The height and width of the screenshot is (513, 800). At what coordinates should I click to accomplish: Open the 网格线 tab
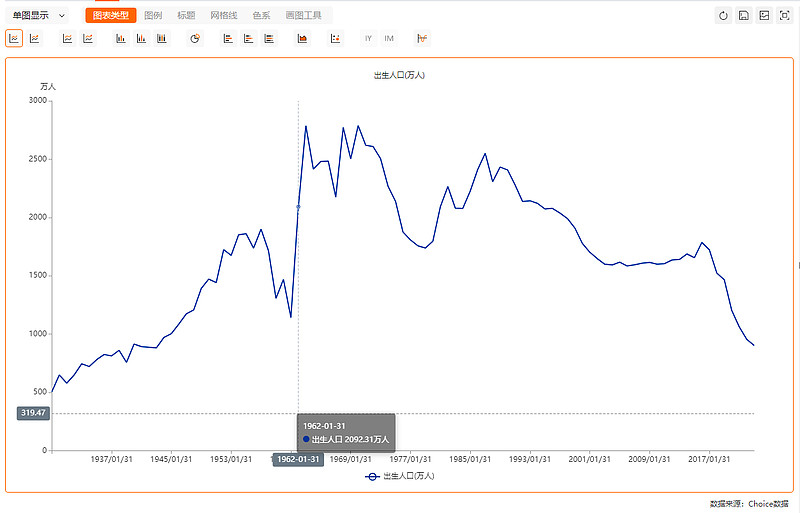[x=223, y=15]
